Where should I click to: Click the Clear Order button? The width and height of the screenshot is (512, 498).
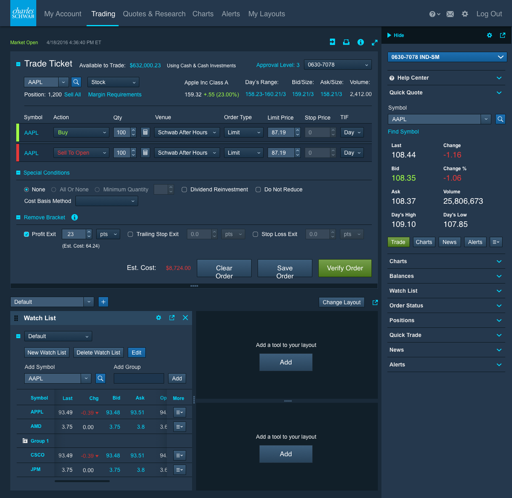point(224,268)
